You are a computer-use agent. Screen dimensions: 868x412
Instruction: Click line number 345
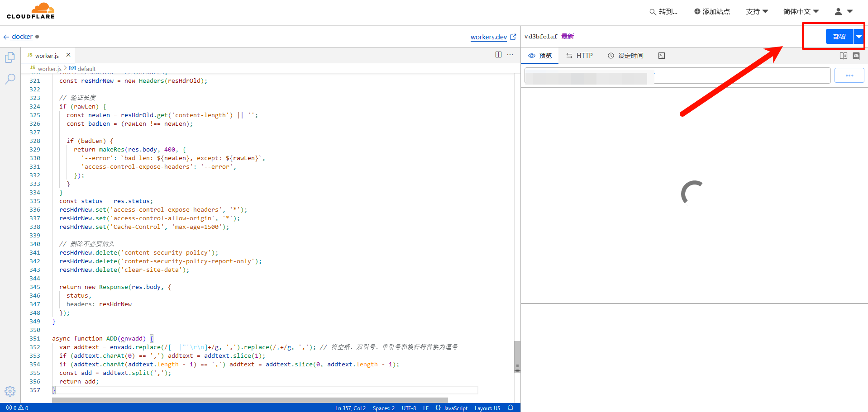tap(35, 287)
